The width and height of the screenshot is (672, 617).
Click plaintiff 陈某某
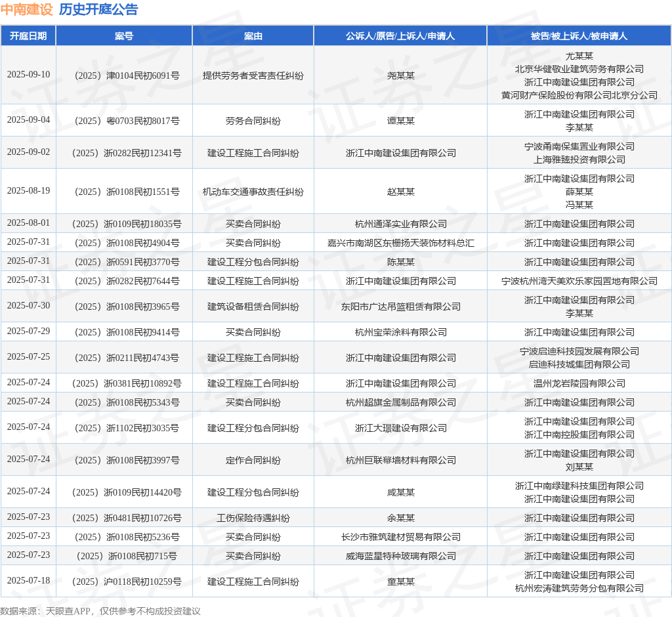[401, 262]
